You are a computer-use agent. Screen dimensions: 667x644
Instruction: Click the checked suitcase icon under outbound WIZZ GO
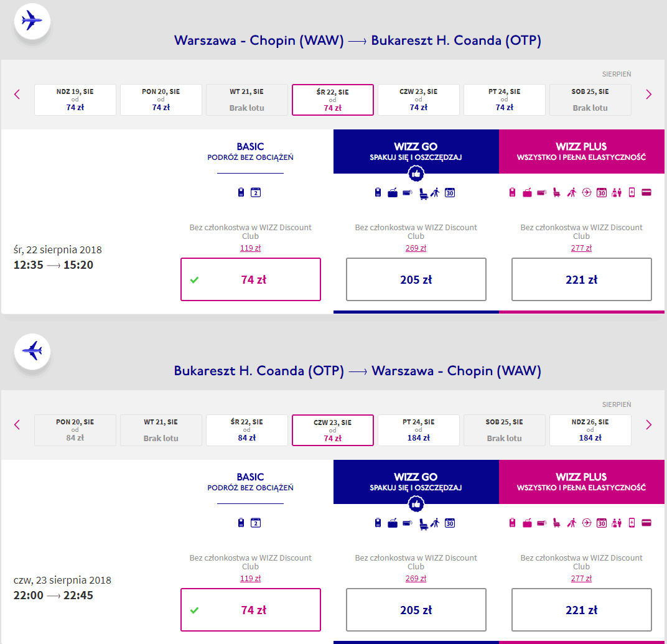click(x=393, y=193)
